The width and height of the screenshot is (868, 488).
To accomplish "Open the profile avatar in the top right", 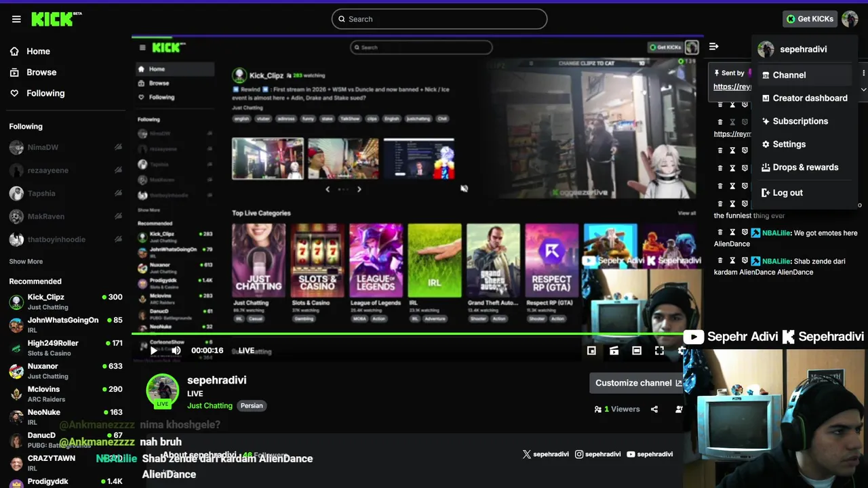I will pos(850,19).
